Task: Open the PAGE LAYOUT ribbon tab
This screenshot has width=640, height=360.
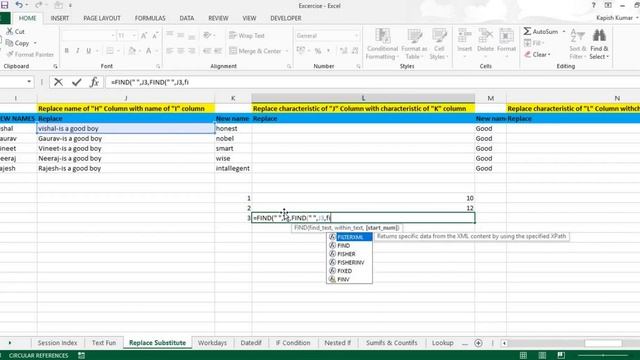Action: [x=102, y=18]
